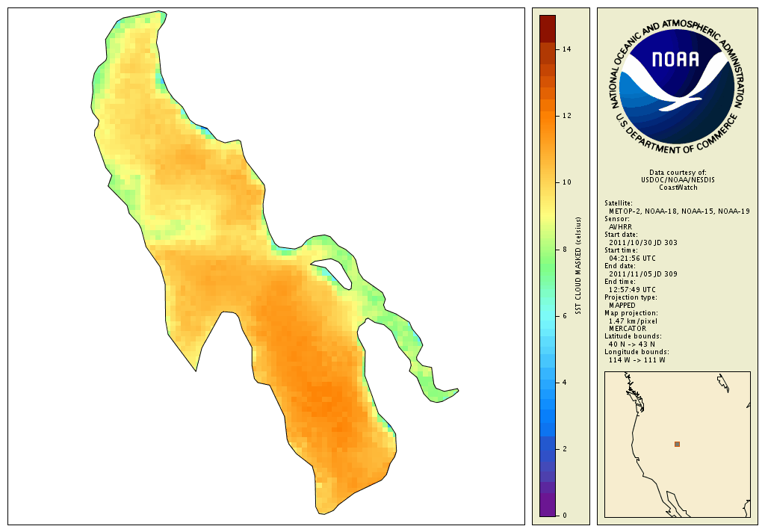Click the 'Sensor:' label

point(616,219)
